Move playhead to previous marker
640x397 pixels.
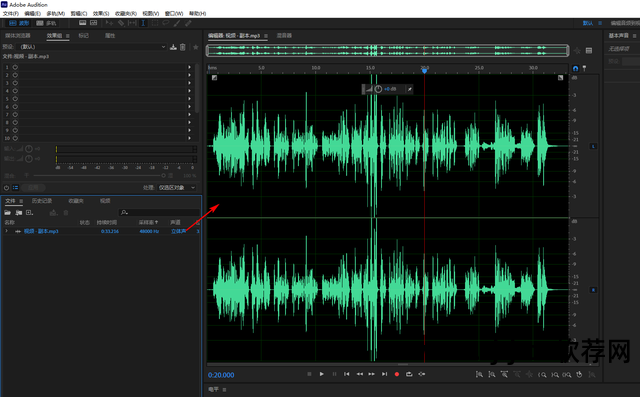click(347, 374)
